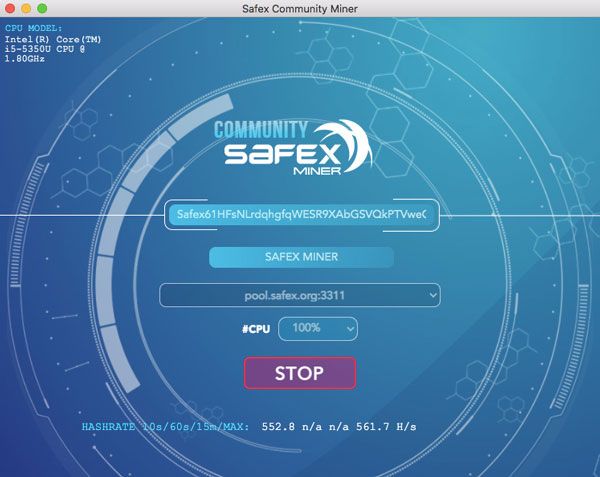Click the Safex wallet address input field
Image resolution: width=600 pixels, height=477 pixels.
coord(302,215)
